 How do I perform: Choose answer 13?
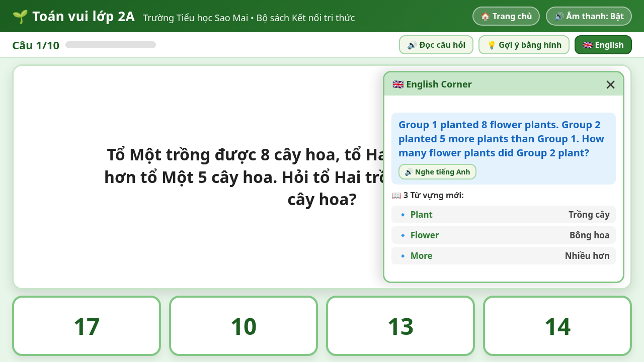coord(400,326)
